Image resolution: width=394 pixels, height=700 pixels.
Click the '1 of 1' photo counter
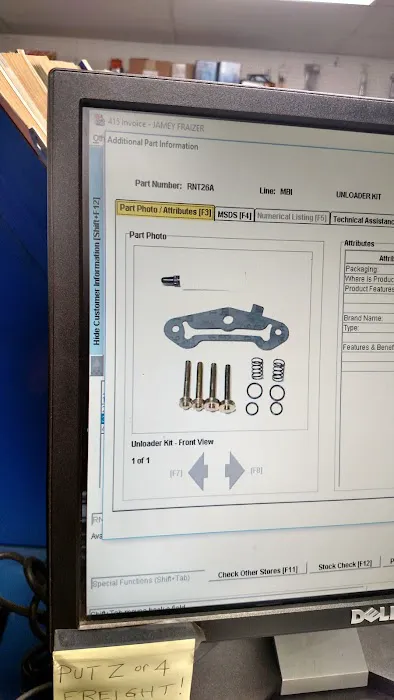[141, 461]
